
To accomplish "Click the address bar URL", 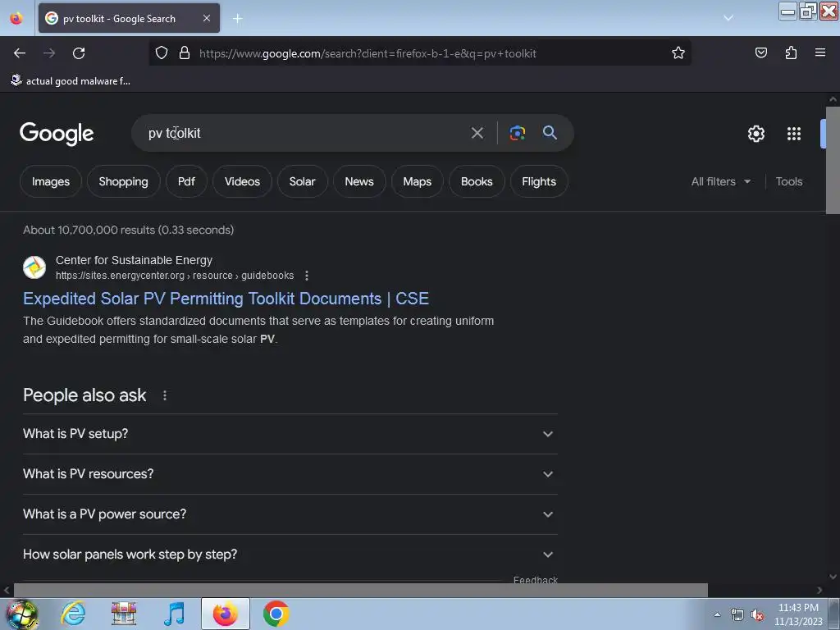I will [x=367, y=53].
